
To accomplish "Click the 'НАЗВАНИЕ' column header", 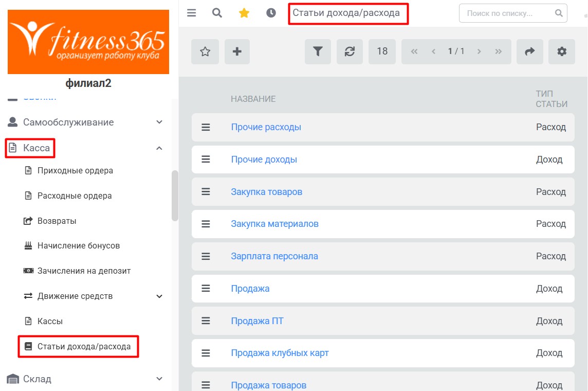I will click(x=253, y=99).
